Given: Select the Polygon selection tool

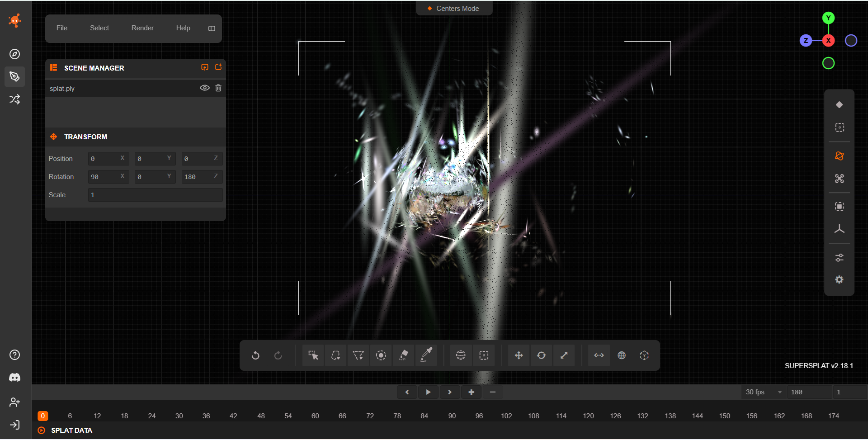Looking at the screenshot, I should click(358, 355).
